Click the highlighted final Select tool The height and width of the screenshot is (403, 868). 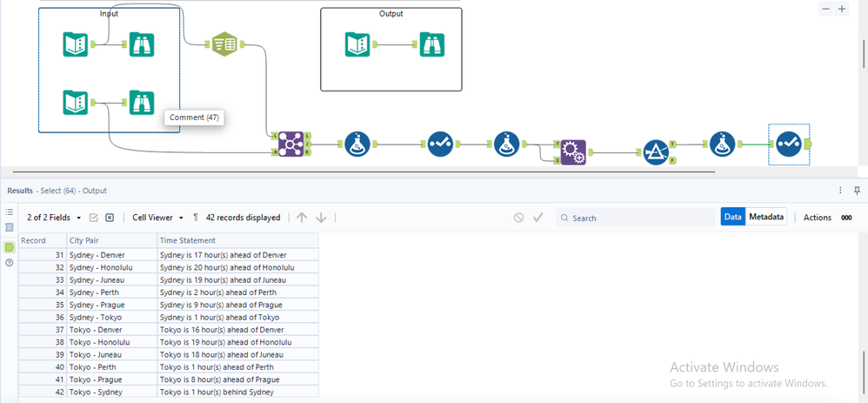pyautogui.click(x=789, y=144)
